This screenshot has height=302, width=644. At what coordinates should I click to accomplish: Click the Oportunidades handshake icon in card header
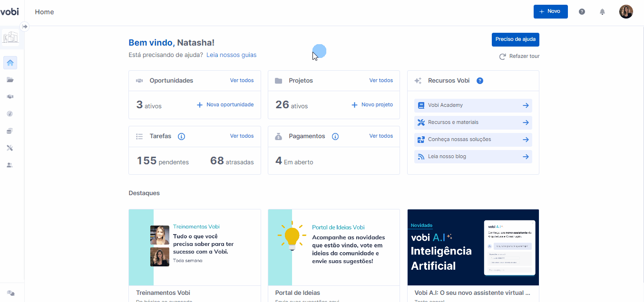pos(139,81)
